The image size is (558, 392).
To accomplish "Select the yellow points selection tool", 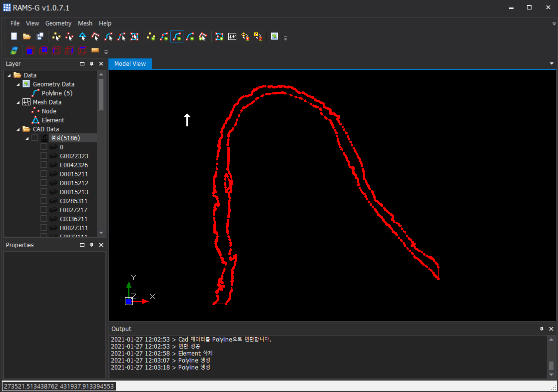I will [x=56, y=36].
